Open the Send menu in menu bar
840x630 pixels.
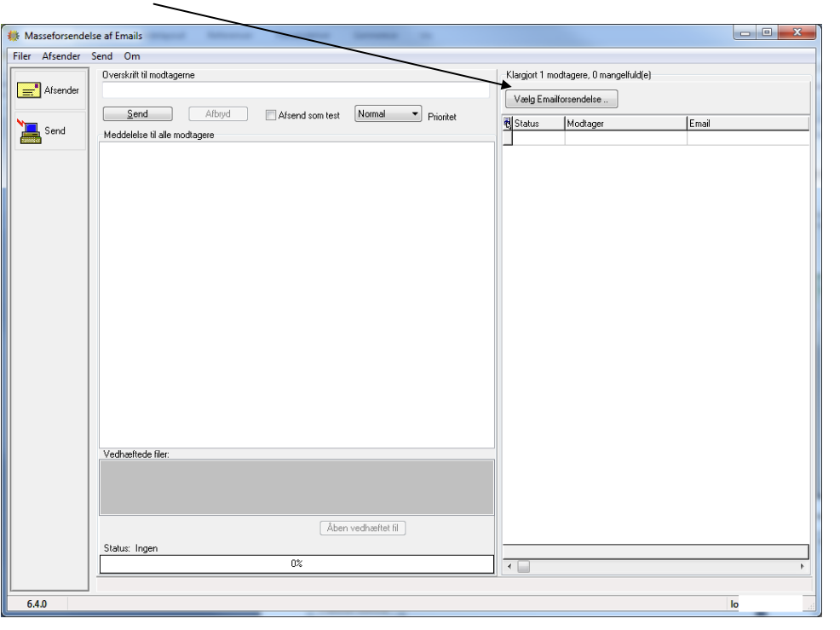(x=101, y=56)
